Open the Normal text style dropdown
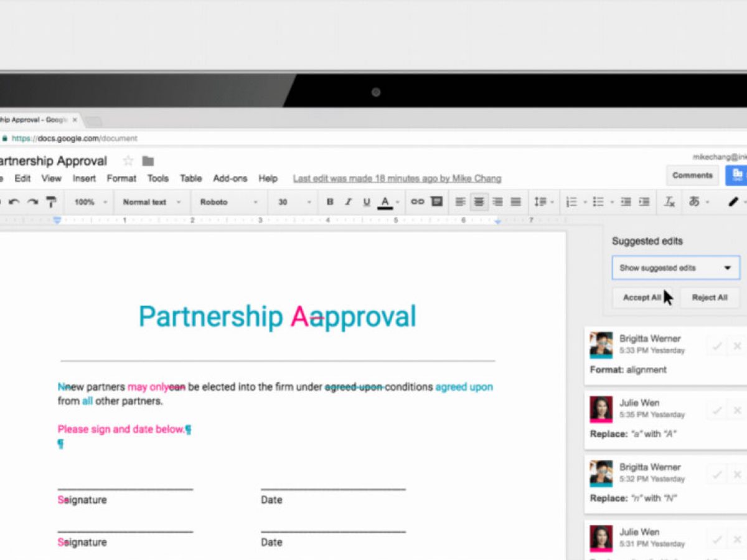 coord(151,202)
